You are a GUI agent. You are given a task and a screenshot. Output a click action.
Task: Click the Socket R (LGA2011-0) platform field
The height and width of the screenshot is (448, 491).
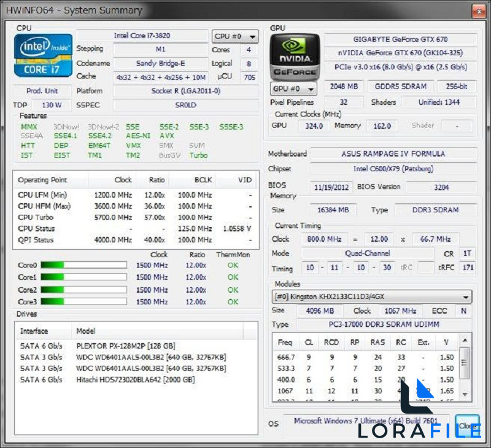click(x=186, y=91)
